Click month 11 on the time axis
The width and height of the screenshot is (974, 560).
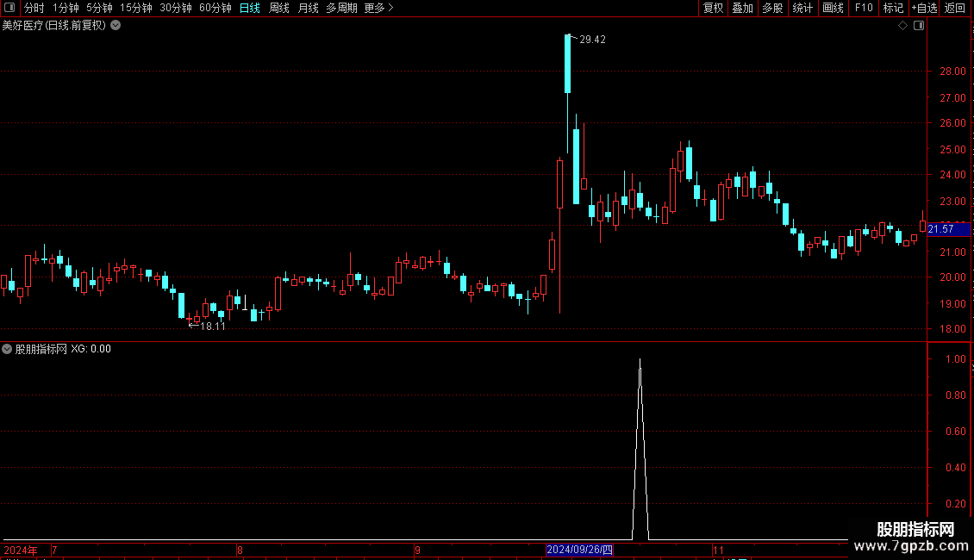point(718,551)
